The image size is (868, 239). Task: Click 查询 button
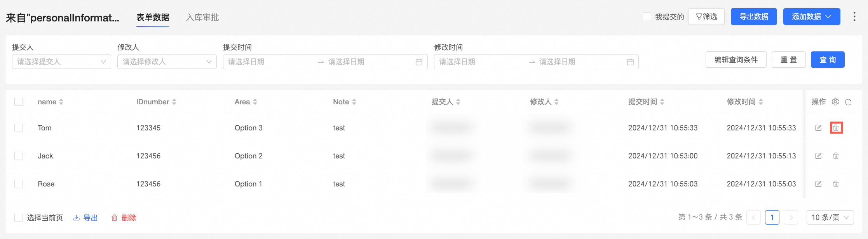828,60
